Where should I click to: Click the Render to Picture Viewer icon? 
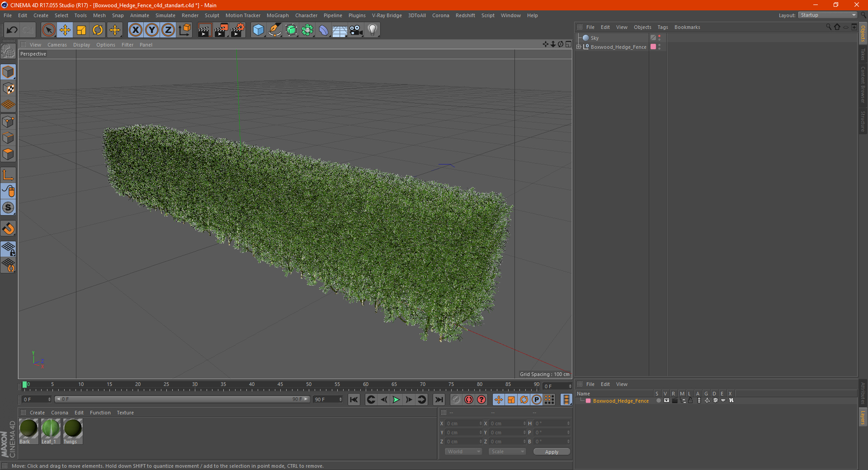point(221,30)
